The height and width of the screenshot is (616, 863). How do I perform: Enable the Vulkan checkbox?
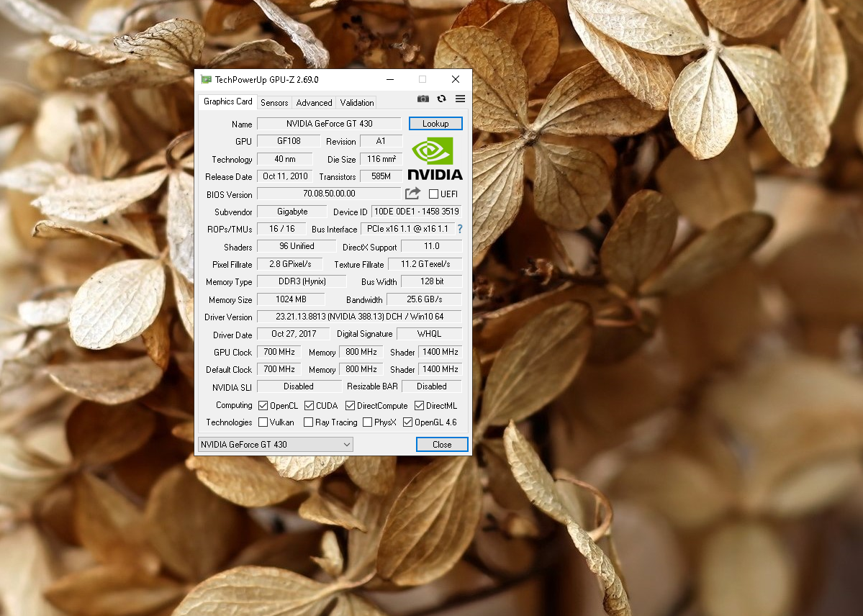pos(263,422)
